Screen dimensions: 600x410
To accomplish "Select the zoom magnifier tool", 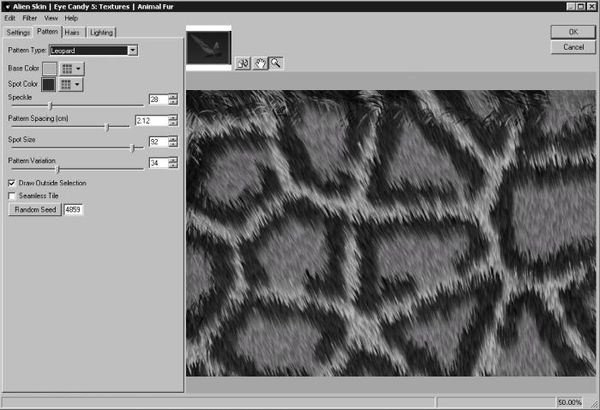I will click(274, 63).
